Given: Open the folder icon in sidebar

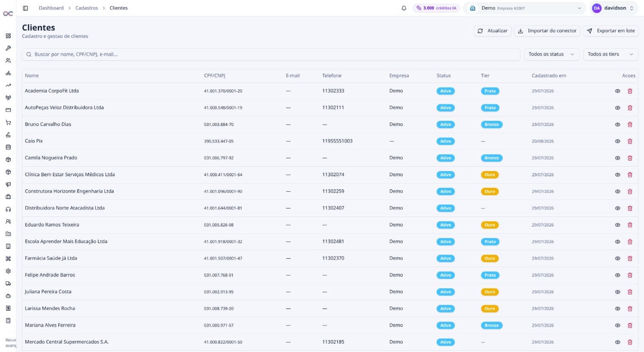Looking at the screenshot, I should [8, 234].
